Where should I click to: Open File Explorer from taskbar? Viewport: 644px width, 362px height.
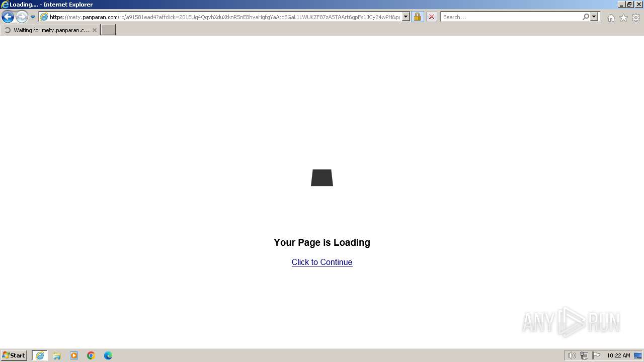click(57, 355)
